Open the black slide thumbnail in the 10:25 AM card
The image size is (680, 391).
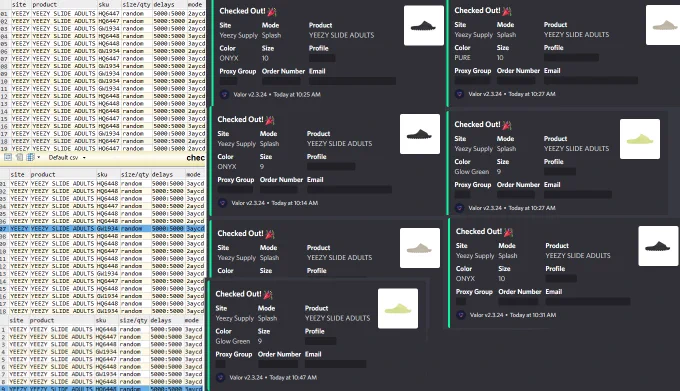pos(424,26)
